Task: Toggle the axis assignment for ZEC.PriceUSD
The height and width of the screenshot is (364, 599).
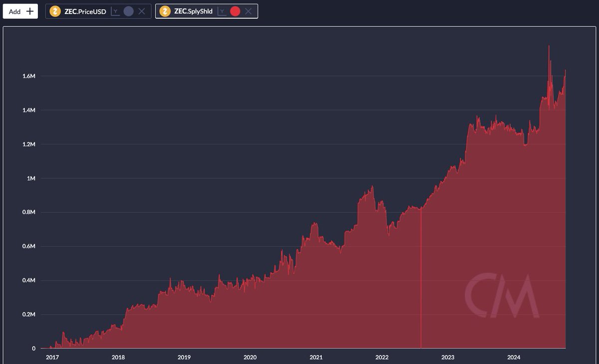Action: coord(114,10)
